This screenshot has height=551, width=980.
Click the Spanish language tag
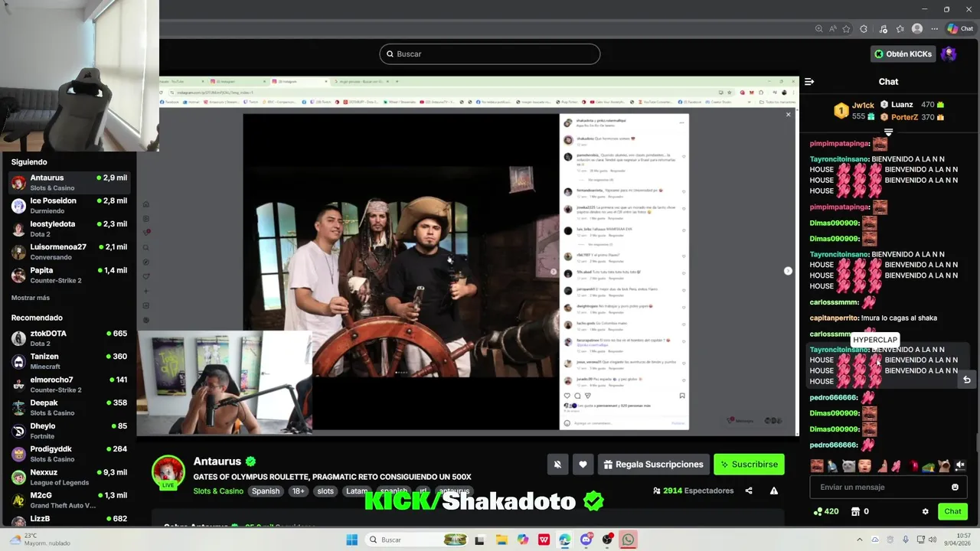click(266, 491)
